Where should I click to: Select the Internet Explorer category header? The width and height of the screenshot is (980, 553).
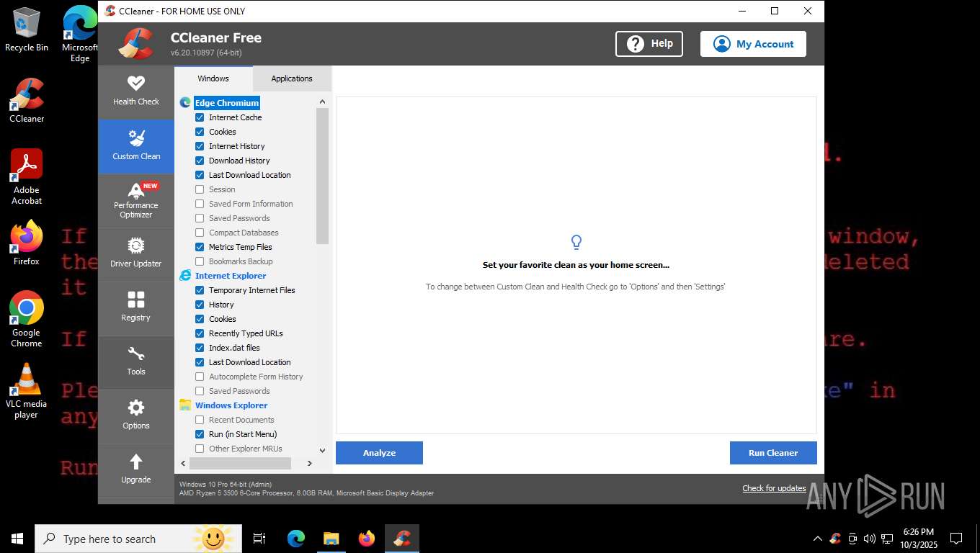(231, 276)
